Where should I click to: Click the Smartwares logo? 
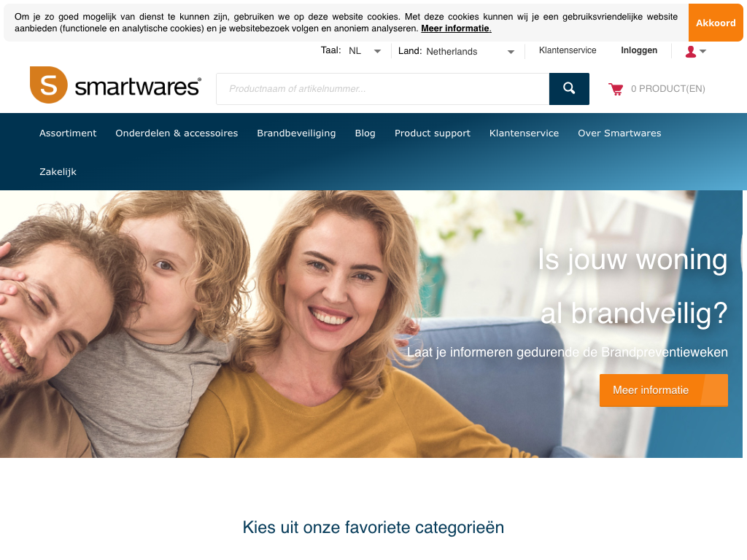115,85
